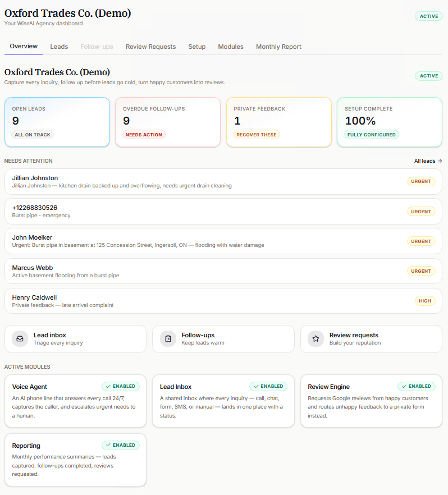Select the Voice Agent Enabled badge
448x495 pixels.
pos(121,386)
